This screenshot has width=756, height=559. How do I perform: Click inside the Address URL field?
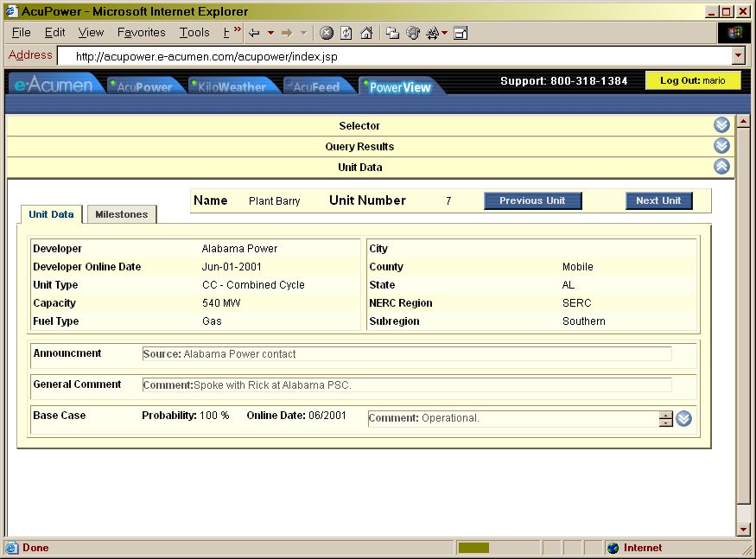tap(346, 54)
